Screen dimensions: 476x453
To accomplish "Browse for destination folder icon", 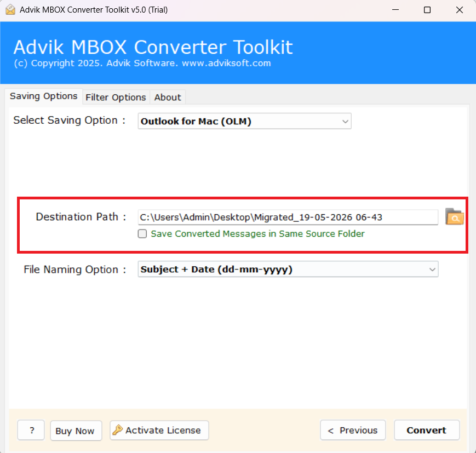I will [454, 216].
